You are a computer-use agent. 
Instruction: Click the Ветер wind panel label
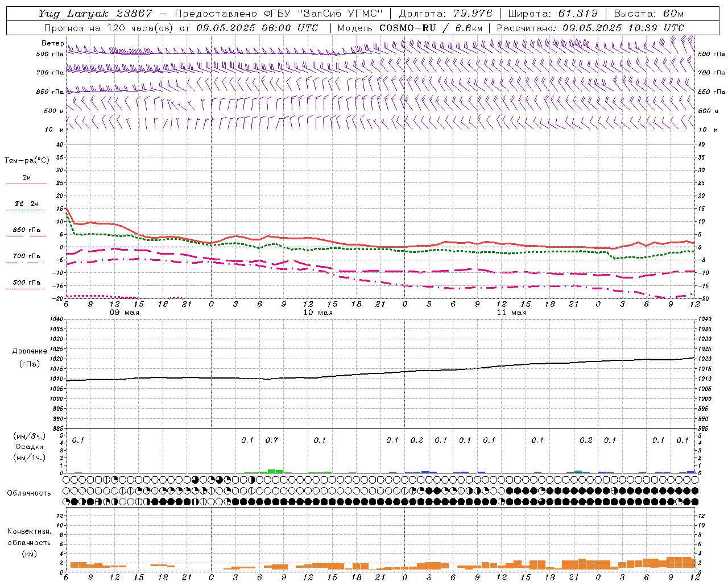(52, 43)
